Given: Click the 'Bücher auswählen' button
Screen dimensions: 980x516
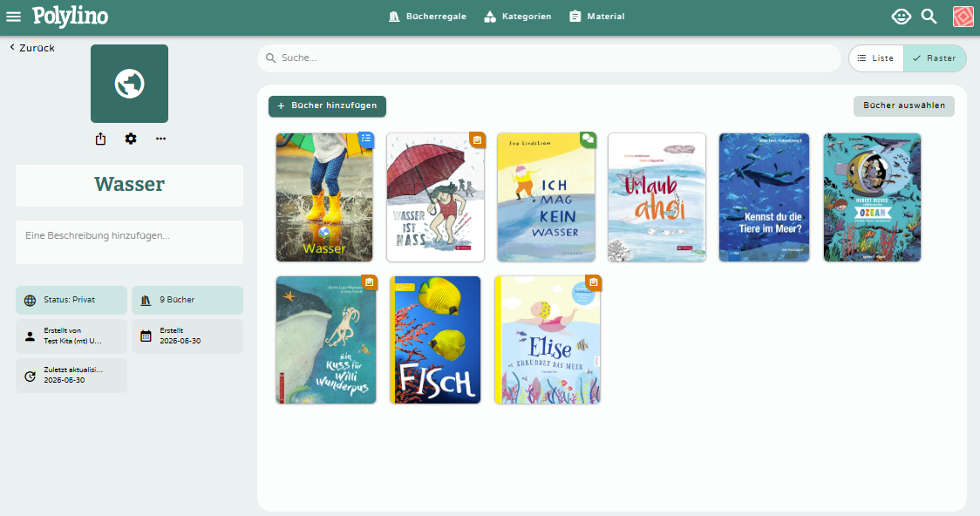Looking at the screenshot, I should [x=903, y=105].
